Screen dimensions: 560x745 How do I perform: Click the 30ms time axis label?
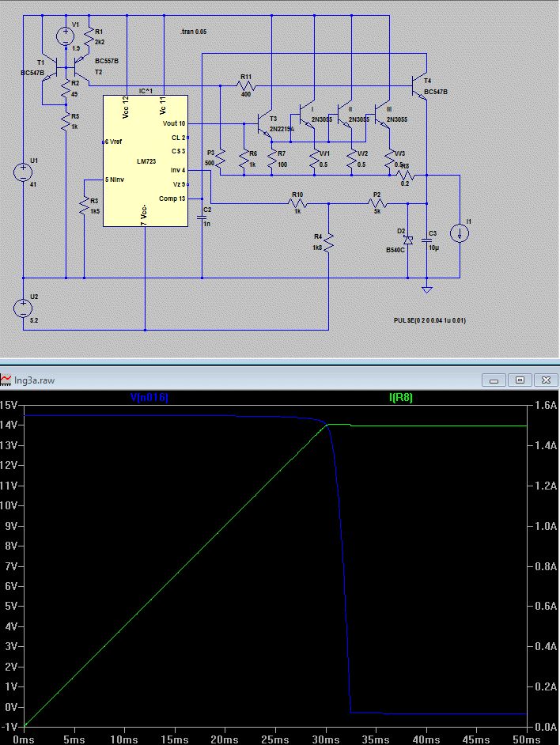pos(326,739)
